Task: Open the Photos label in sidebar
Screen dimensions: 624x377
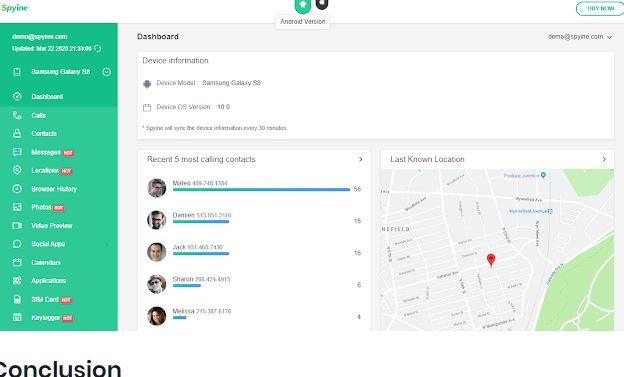Action: tap(41, 207)
